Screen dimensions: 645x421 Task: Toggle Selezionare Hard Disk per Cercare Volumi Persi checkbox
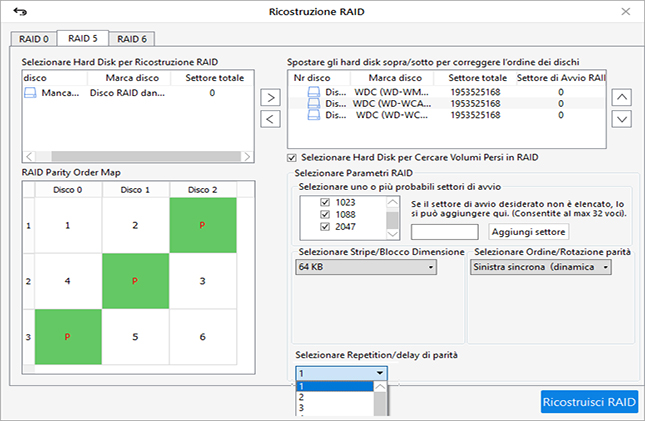pos(292,158)
